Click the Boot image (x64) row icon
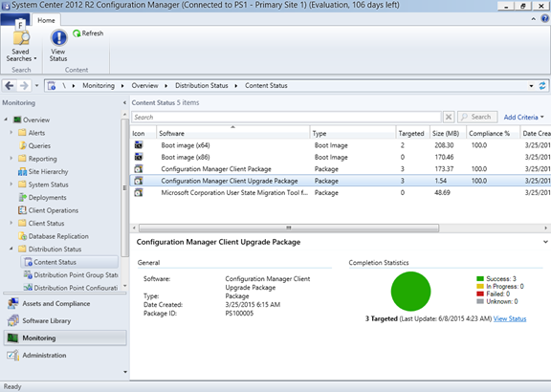This screenshot has width=551, height=392. [139, 145]
